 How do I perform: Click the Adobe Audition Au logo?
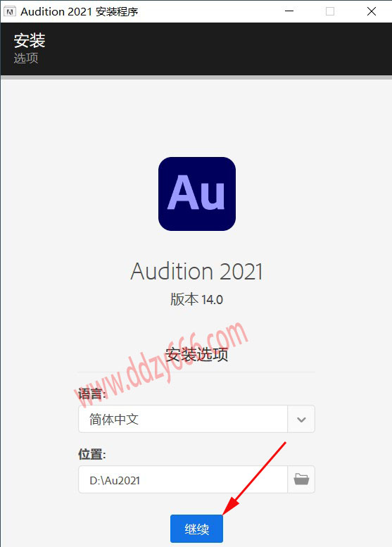coord(196,194)
